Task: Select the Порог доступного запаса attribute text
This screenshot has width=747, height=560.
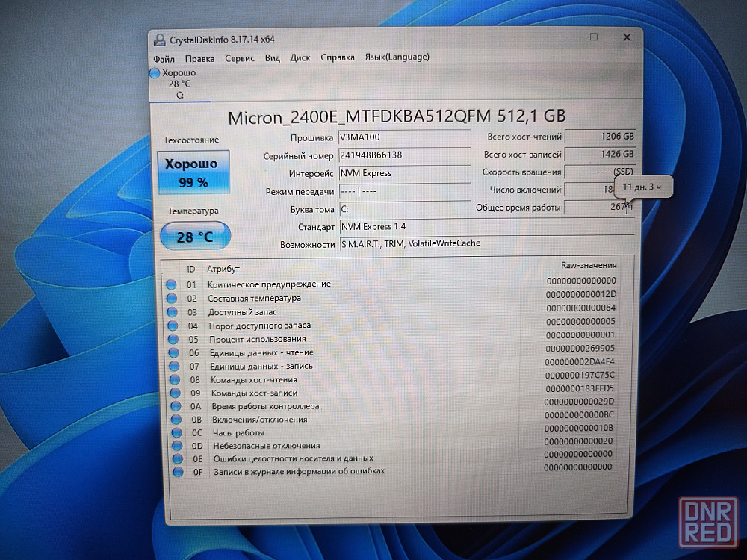Action: click(260, 326)
